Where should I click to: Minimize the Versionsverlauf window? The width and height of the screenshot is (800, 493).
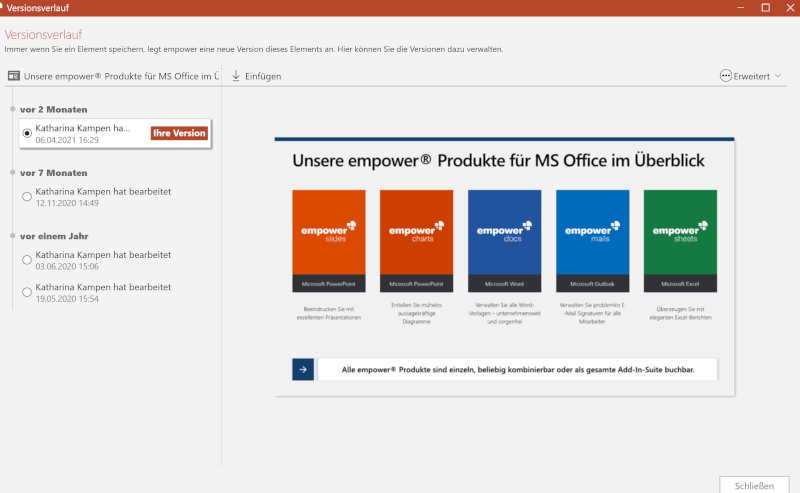740,8
